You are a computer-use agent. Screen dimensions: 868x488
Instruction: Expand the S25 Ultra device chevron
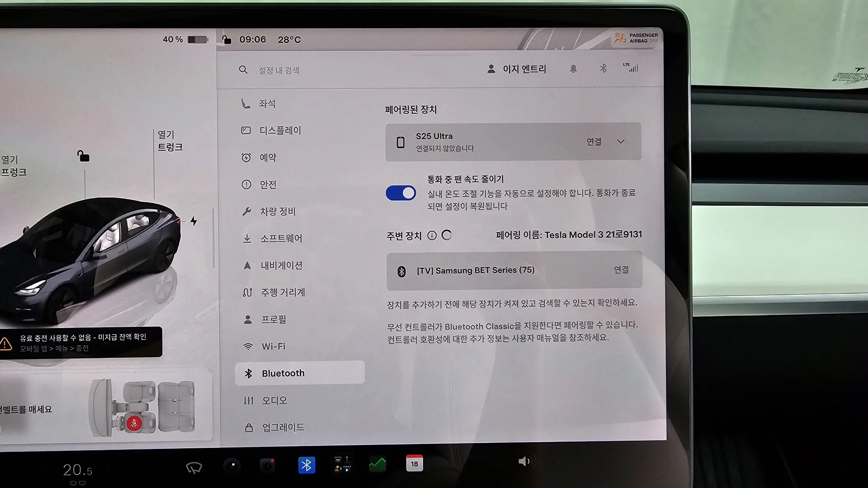pos(621,142)
